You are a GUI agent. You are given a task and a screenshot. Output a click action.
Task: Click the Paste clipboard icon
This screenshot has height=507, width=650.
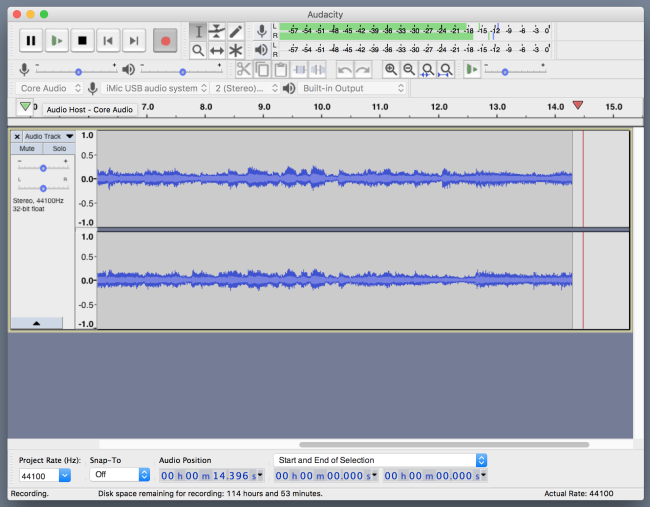click(281, 70)
